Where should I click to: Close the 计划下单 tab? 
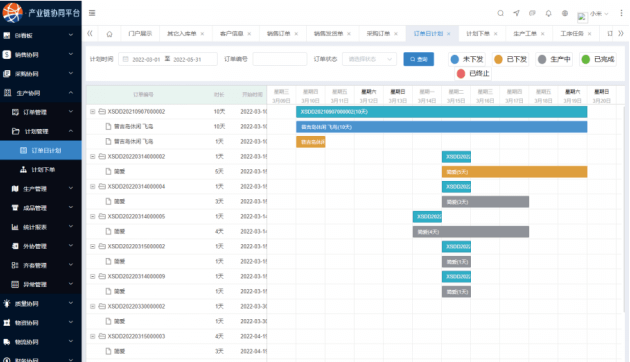pyautogui.click(x=496, y=34)
